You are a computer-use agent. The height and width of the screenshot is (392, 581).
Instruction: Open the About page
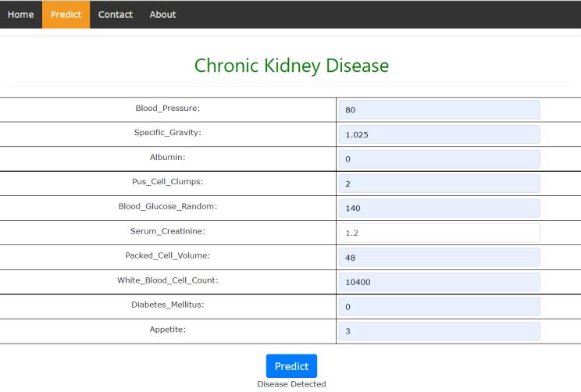click(162, 14)
